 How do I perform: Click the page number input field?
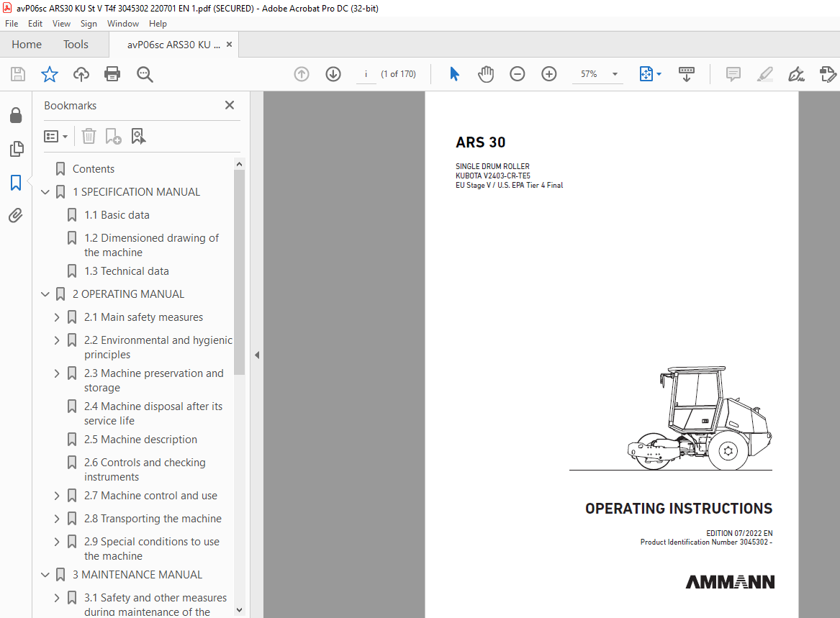click(x=366, y=74)
